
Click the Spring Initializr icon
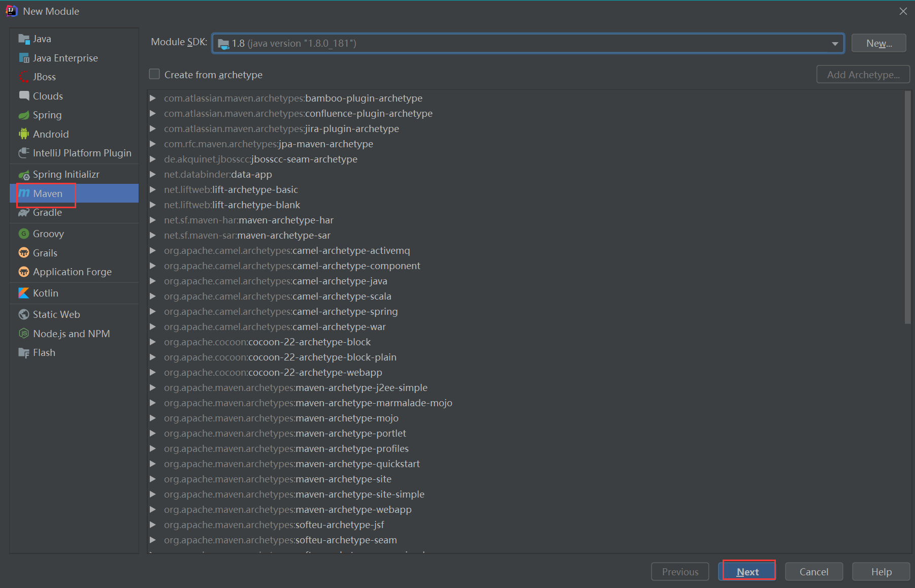pos(24,175)
